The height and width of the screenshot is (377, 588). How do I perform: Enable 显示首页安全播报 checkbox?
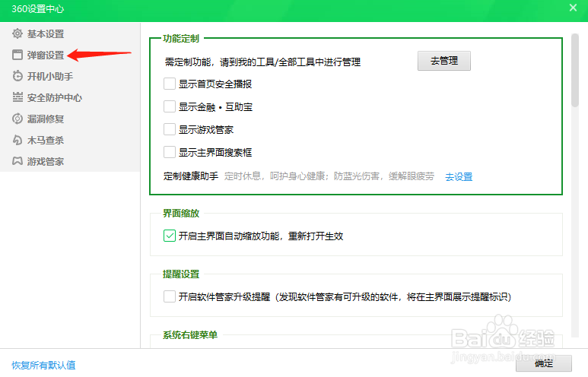coord(170,84)
